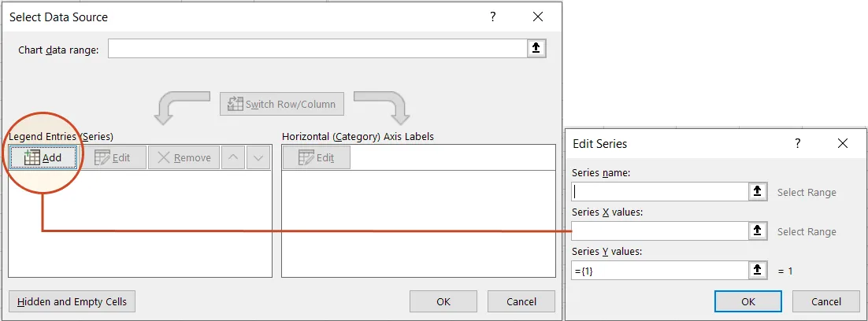
Task: Click into the Series name text box
Action: [659, 191]
